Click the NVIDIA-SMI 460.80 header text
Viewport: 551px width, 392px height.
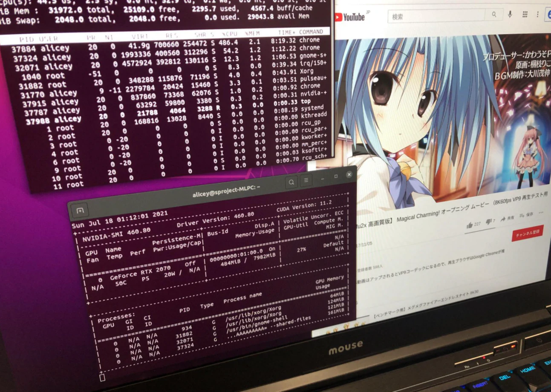[116, 234]
